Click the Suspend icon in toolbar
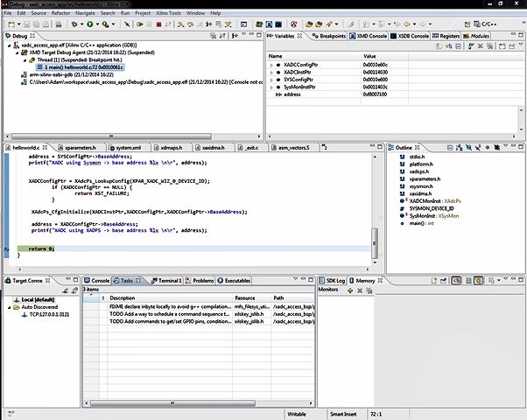Screen dimensions: 527x420 [x=150, y=24]
